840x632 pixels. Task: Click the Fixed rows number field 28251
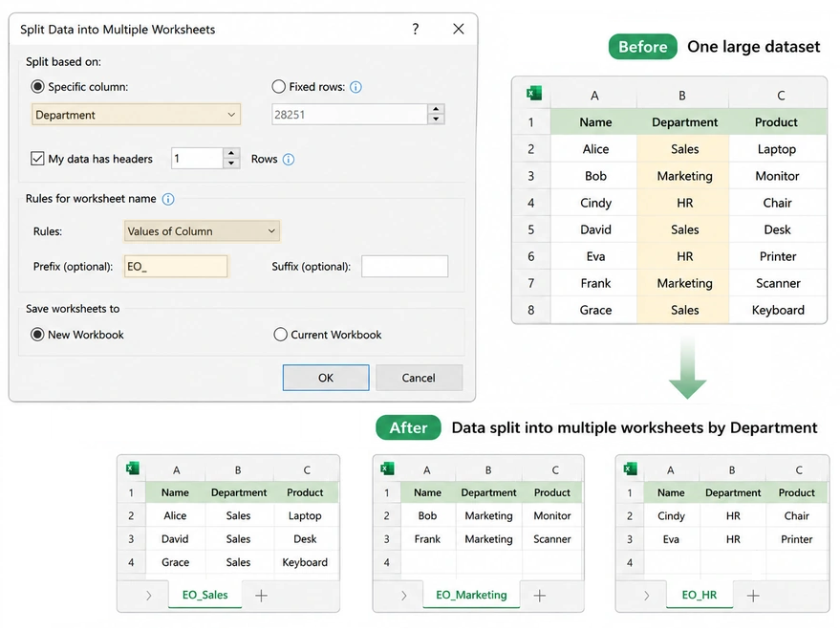pos(350,114)
